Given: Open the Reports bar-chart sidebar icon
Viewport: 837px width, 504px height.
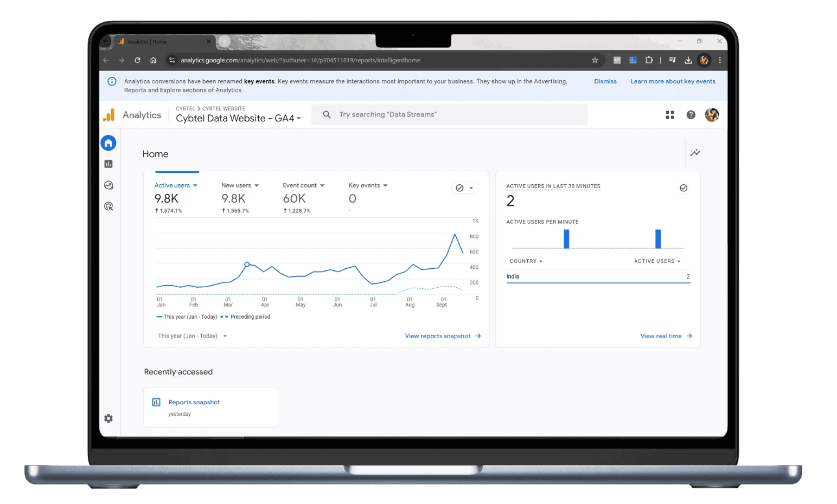Looking at the screenshot, I should pyautogui.click(x=108, y=164).
